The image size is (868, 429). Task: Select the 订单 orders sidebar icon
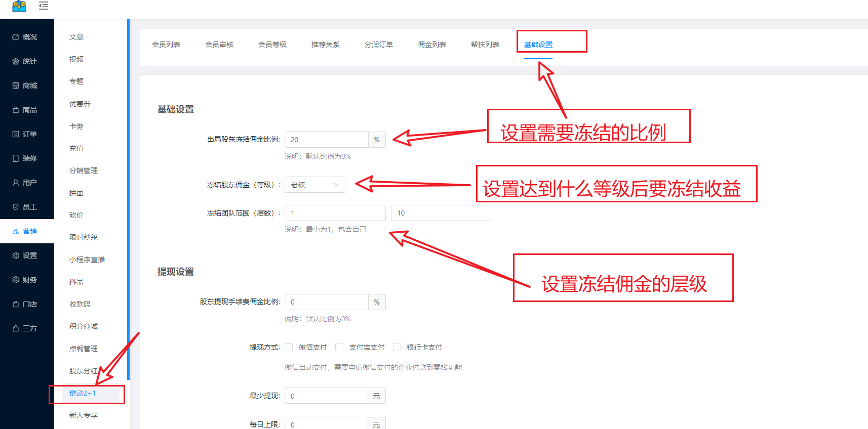point(16,134)
